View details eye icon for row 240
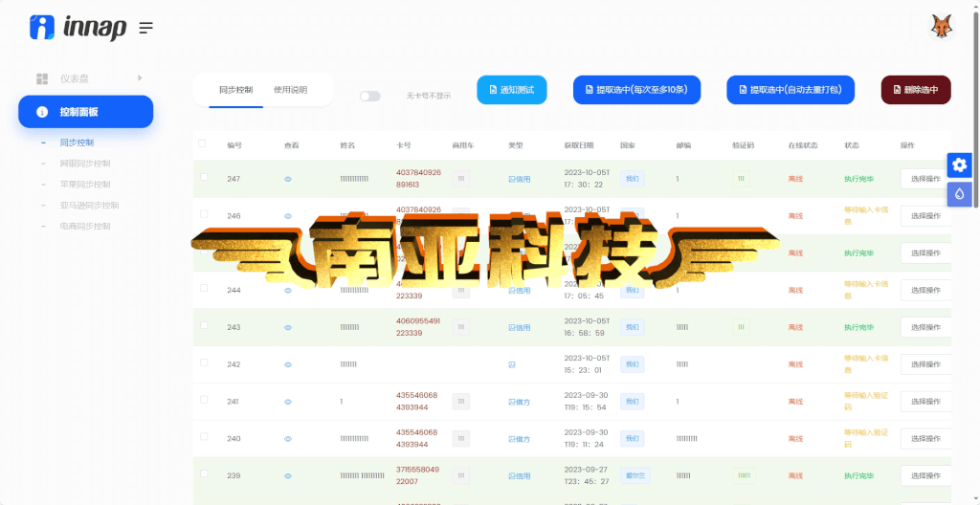The height and width of the screenshot is (505, 980). coord(288,439)
